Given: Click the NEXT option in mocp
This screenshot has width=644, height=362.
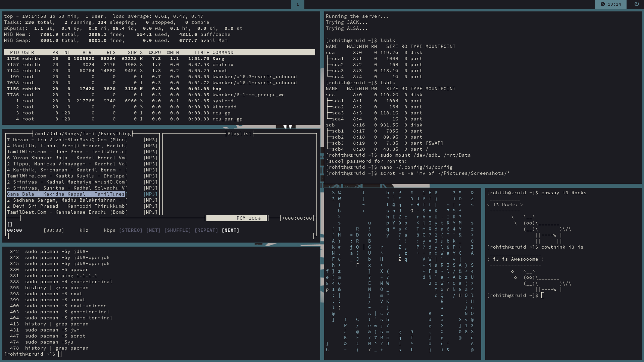Looking at the screenshot, I should [x=230, y=230].
